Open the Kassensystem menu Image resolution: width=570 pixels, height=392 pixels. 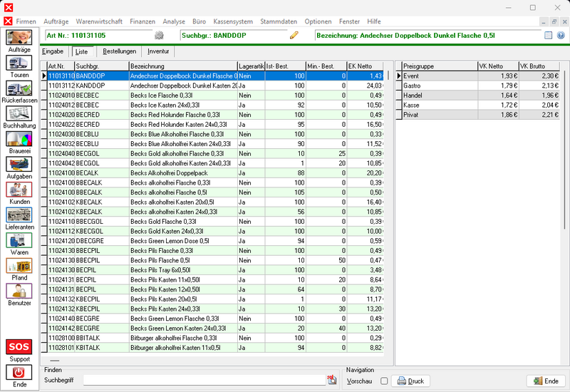coord(233,21)
